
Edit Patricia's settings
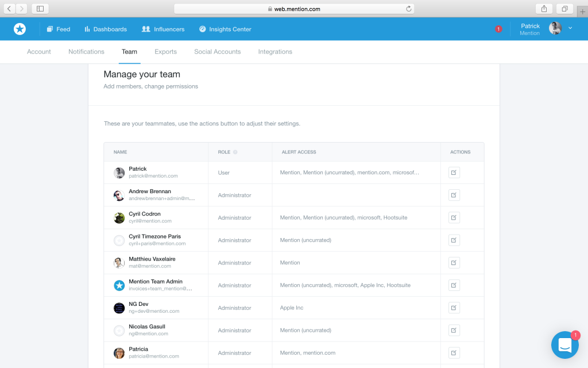454,353
